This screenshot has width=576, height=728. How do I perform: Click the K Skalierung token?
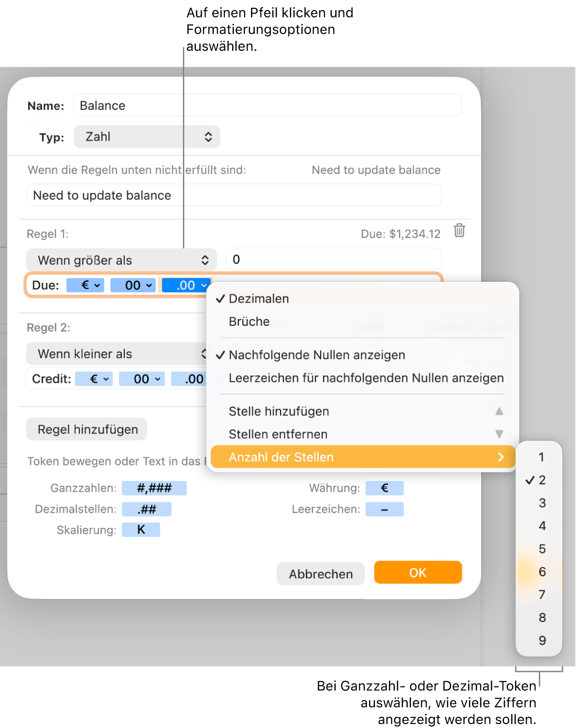click(141, 530)
